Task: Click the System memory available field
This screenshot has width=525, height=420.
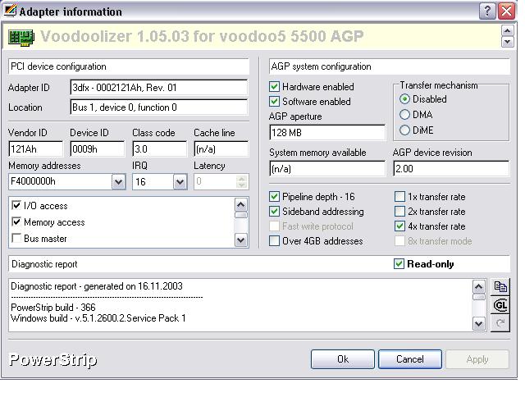Action: (x=327, y=169)
